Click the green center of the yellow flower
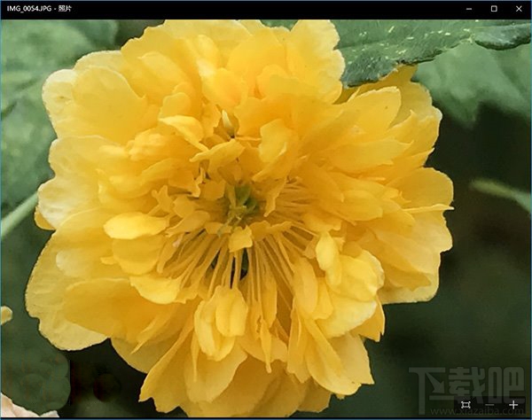The image size is (532, 420). point(241,202)
